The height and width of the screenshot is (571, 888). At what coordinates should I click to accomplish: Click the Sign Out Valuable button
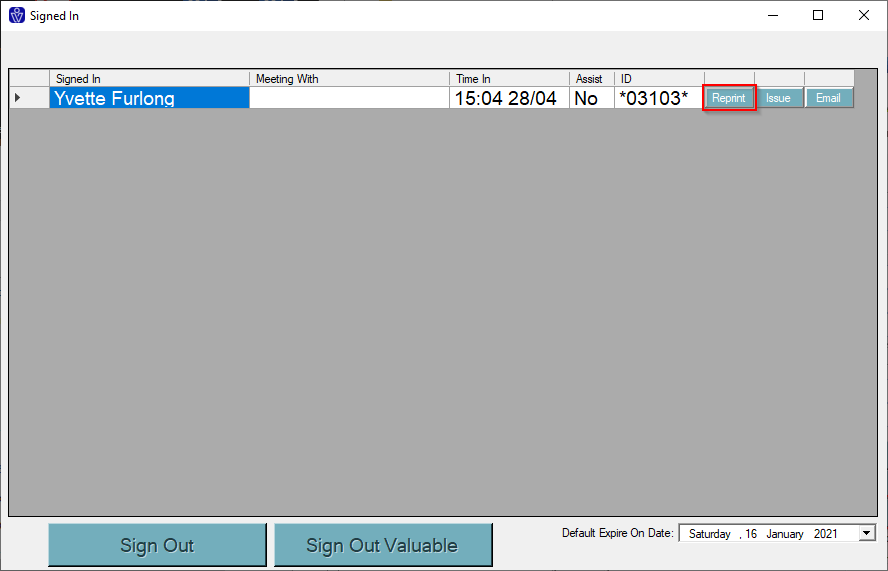(x=383, y=545)
